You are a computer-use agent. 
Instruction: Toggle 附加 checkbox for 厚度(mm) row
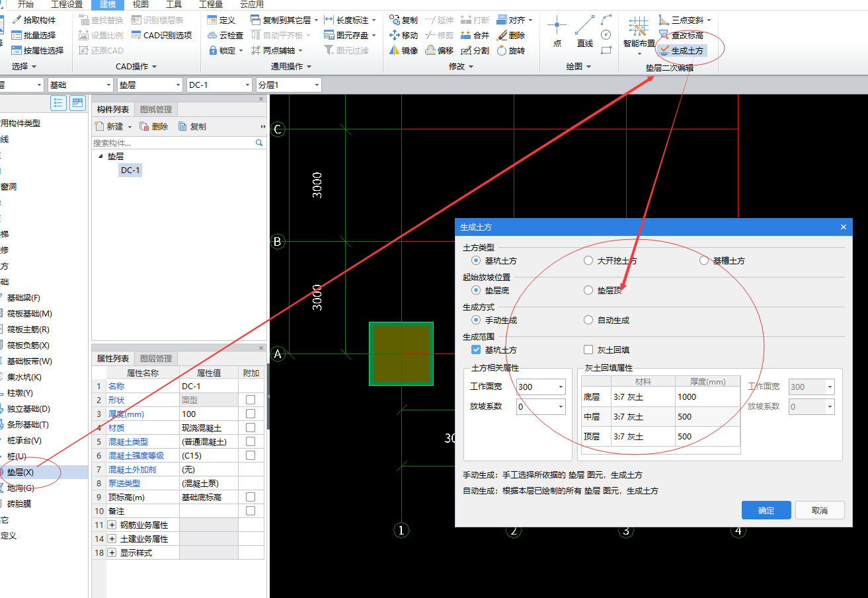(251, 414)
